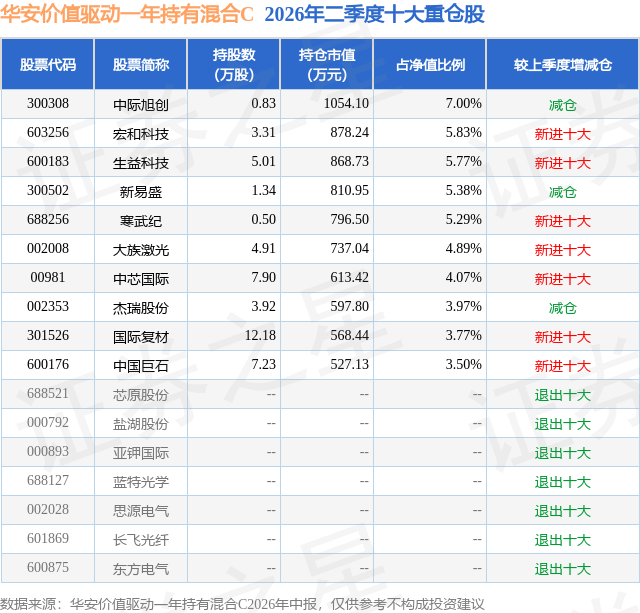Select the 持股数(万股) column header

(233, 64)
